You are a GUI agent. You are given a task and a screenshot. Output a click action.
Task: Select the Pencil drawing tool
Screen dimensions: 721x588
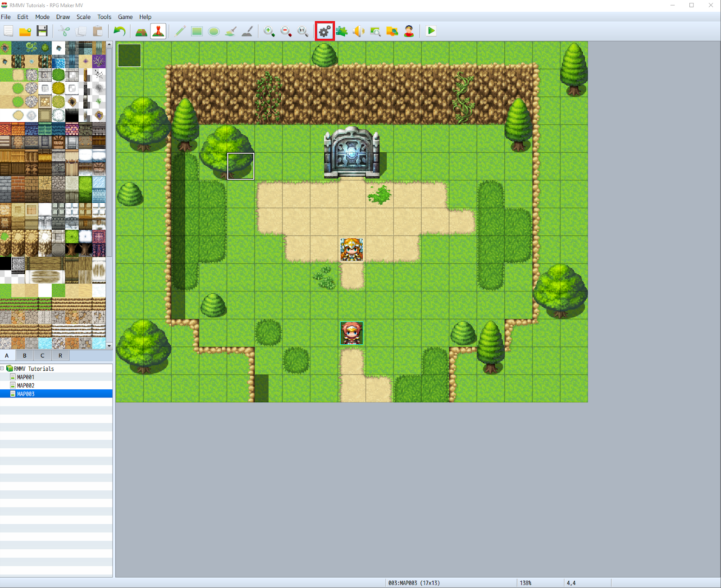180,31
